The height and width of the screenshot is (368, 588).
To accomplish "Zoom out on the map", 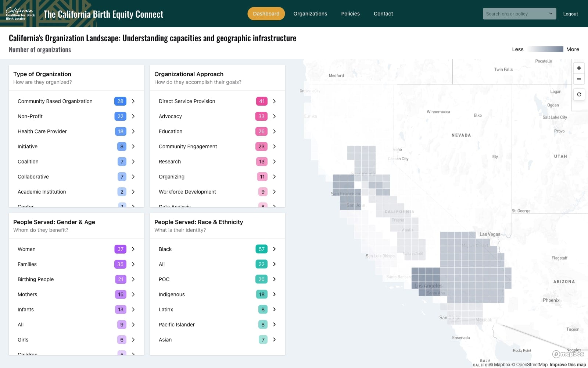I will [579, 79].
